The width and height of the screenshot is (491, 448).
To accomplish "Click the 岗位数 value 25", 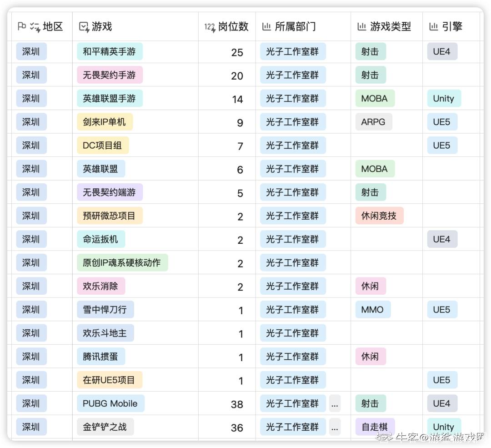I will [237, 52].
